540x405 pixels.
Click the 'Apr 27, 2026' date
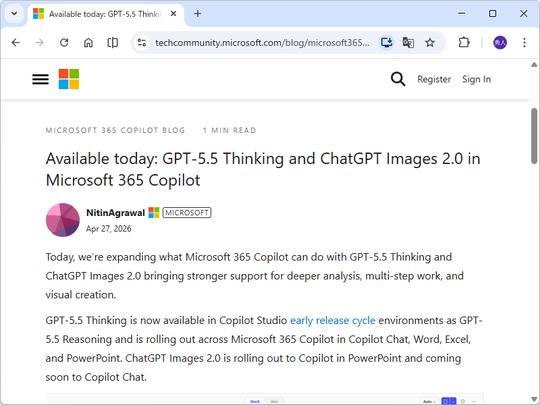click(108, 229)
